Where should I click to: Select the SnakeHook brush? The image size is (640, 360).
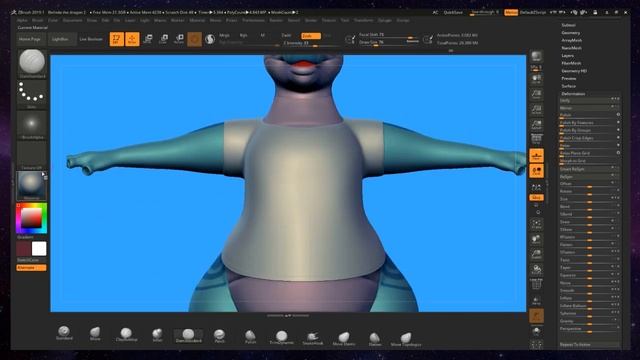(x=313, y=338)
